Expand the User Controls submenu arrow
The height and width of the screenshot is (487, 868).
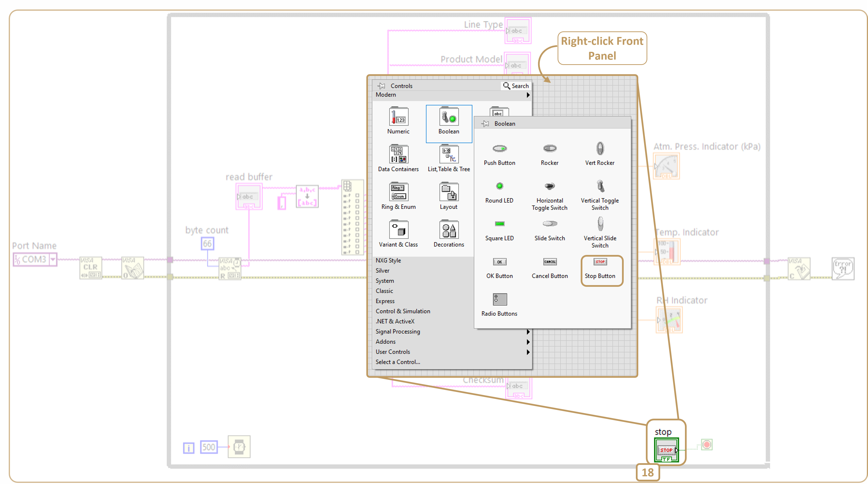point(528,352)
